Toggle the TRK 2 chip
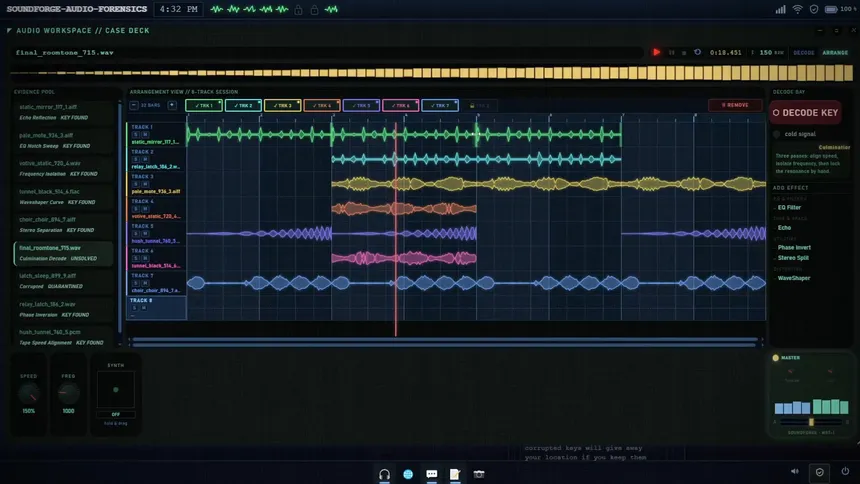The width and height of the screenshot is (860, 484). [243, 105]
